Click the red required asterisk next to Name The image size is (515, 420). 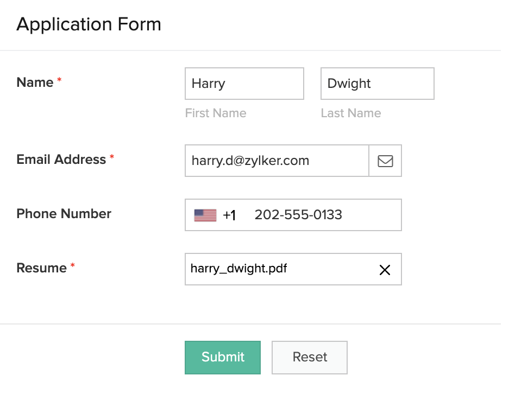click(59, 81)
